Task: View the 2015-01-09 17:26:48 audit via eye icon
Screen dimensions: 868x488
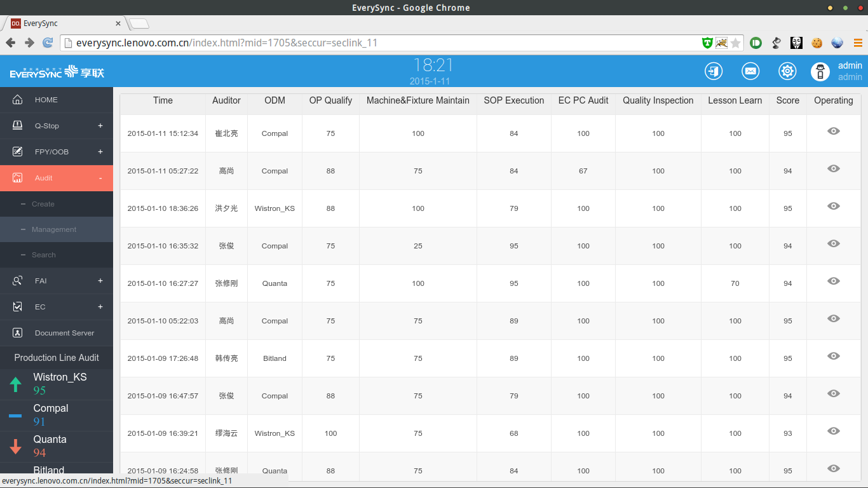Action: [x=834, y=356]
